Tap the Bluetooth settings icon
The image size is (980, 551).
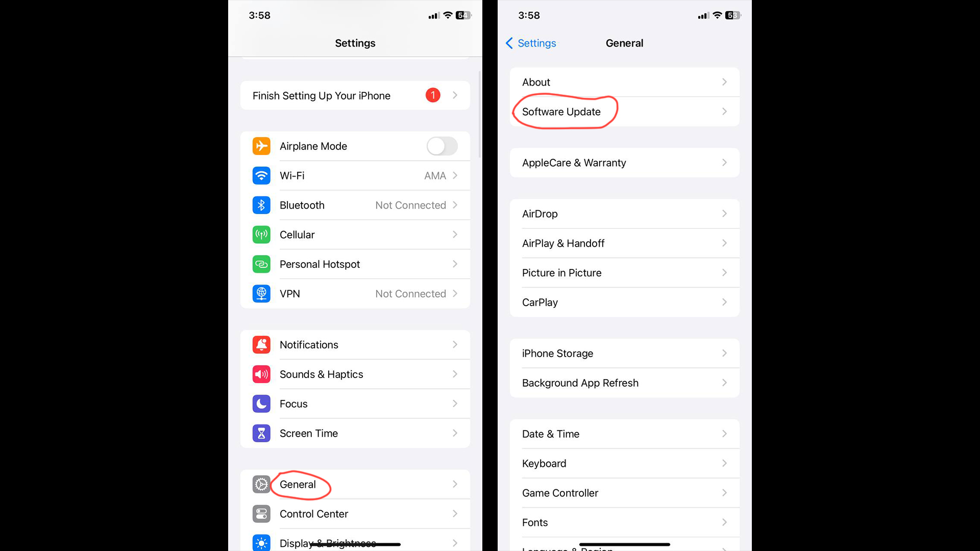pyautogui.click(x=261, y=205)
